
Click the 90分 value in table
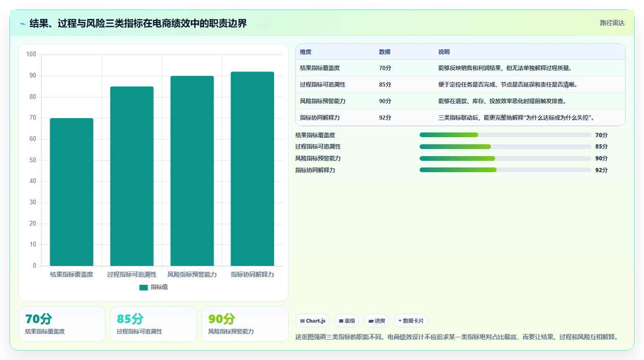click(385, 101)
